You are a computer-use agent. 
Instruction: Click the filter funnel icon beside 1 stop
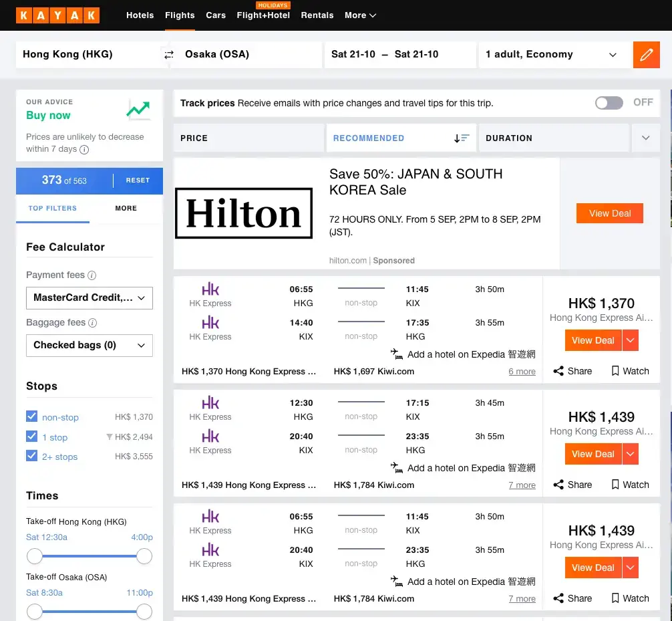(x=110, y=437)
